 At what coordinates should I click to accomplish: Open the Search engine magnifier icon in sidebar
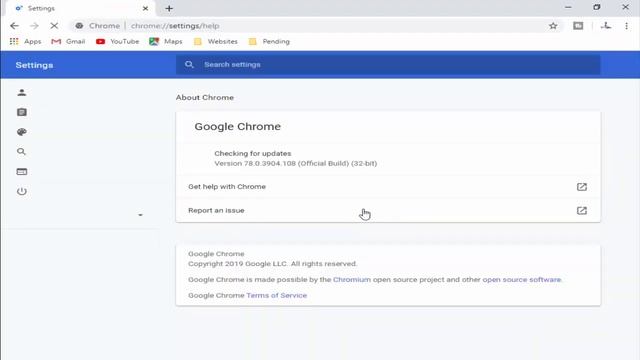[22, 152]
